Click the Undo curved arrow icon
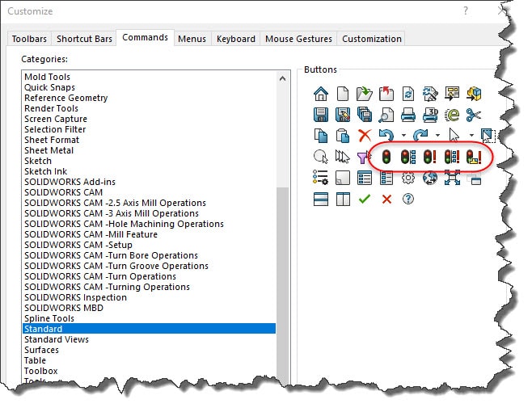This screenshot has width=532, height=412. pos(386,135)
